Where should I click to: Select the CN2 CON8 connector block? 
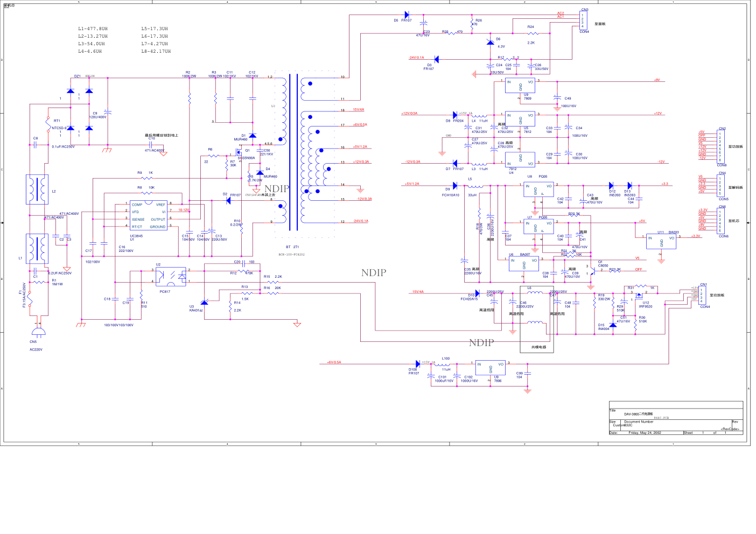[x=722, y=147]
